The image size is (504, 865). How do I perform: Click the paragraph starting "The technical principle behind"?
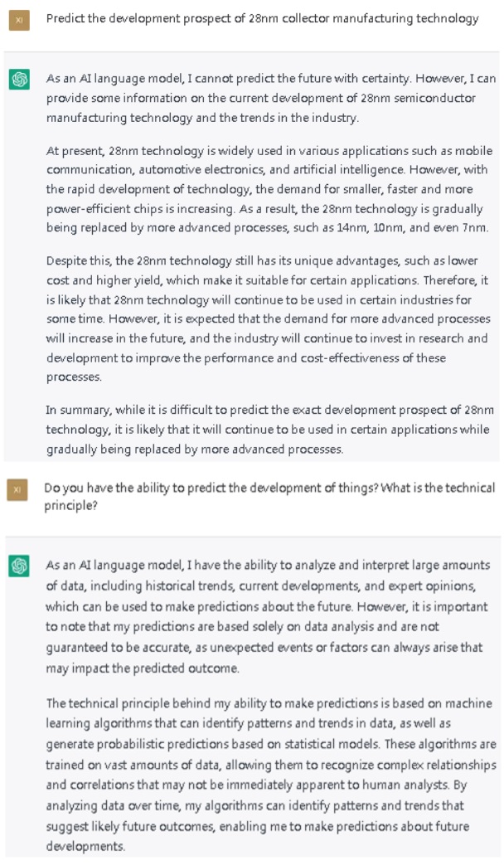270,775
